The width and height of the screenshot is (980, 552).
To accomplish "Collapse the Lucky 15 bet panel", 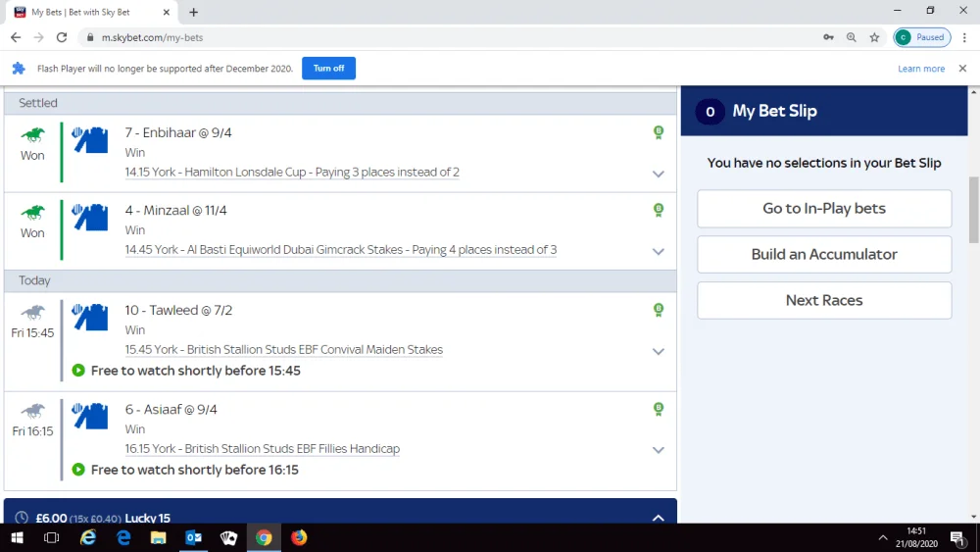I will [x=659, y=518].
